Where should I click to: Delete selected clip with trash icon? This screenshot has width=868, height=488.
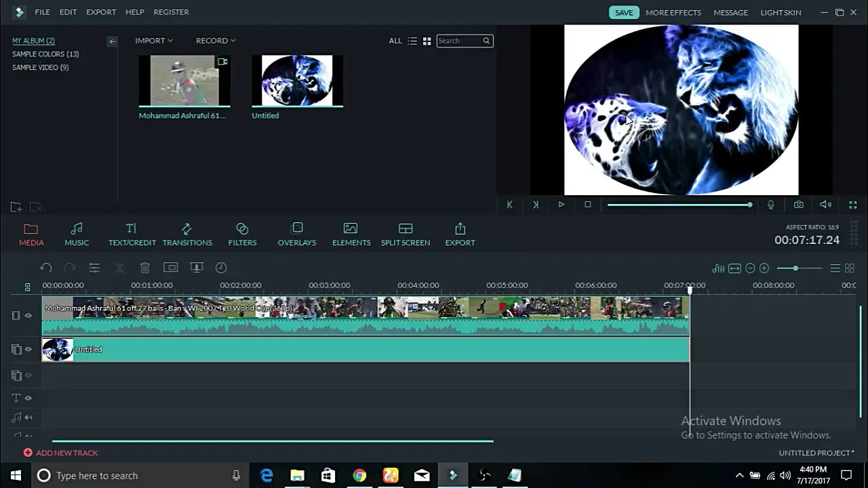(144, 268)
